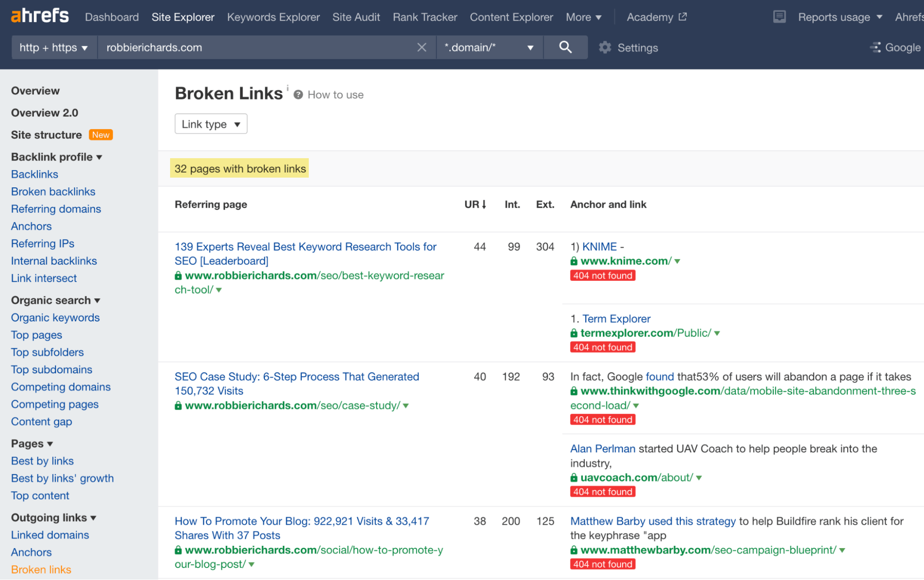Collapse the Backlink profile sidebar section
The image size is (924, 580).
(x=100, y=157)
